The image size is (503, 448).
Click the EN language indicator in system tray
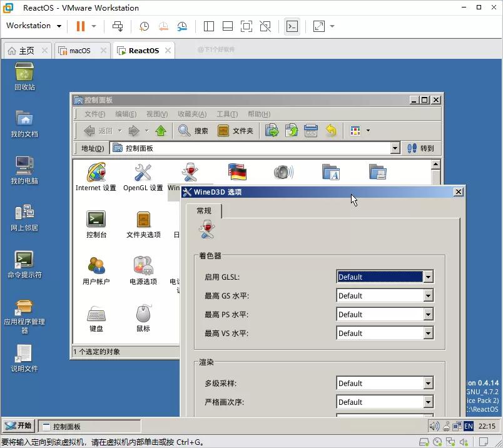(x=468, y=426)
